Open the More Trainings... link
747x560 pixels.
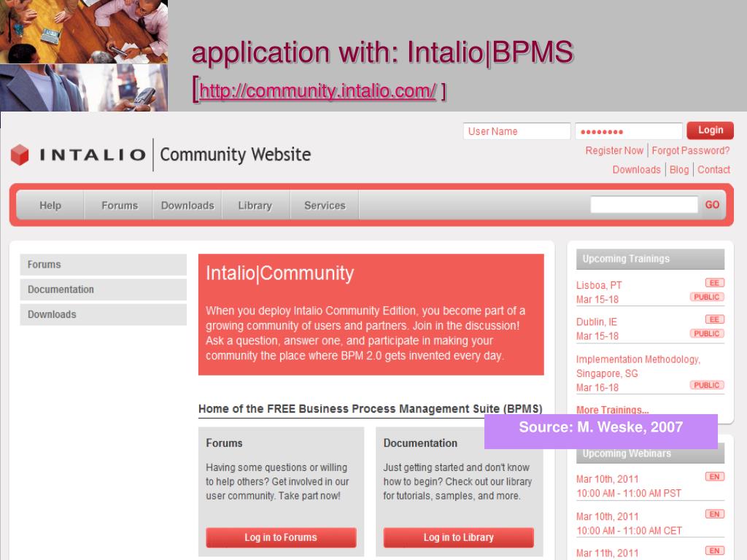[x=612, y=410]
